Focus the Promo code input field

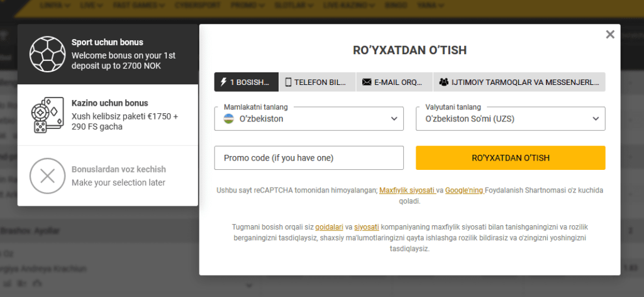tap(309, 158)
